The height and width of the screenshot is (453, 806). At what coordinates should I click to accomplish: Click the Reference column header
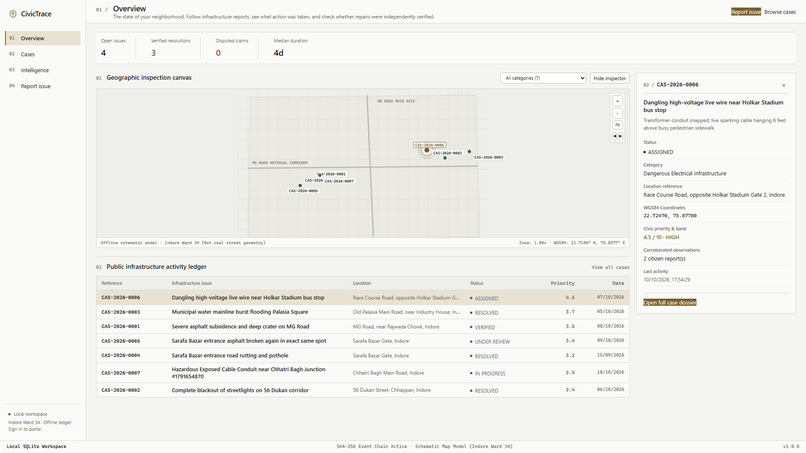[112, 283]
